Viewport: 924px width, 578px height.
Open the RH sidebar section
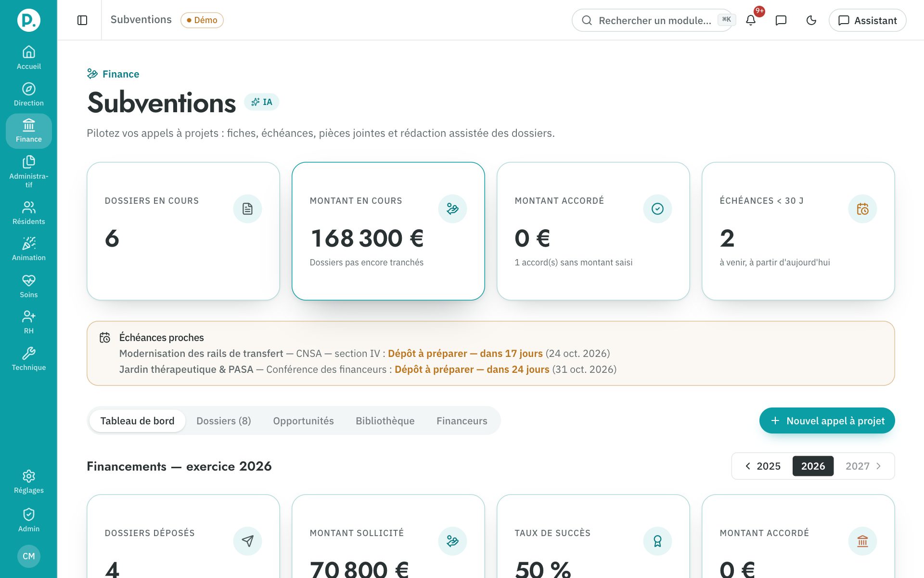pos(29,322)
